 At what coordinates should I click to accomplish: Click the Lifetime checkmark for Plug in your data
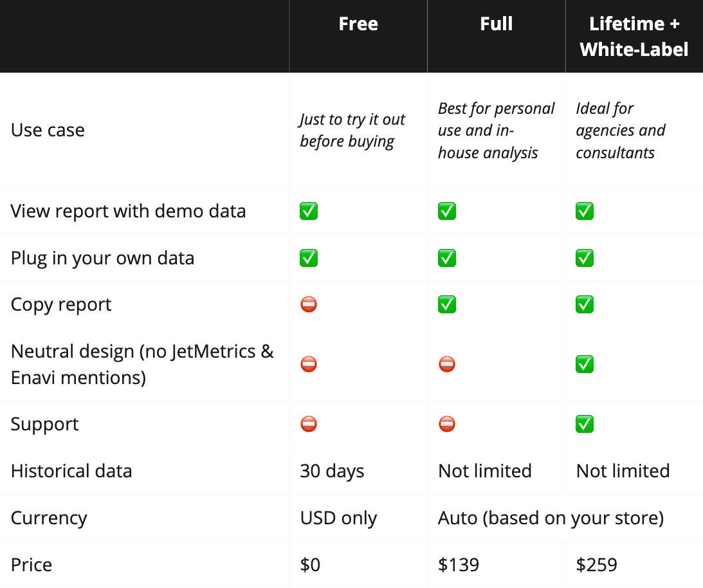[585, 258]
